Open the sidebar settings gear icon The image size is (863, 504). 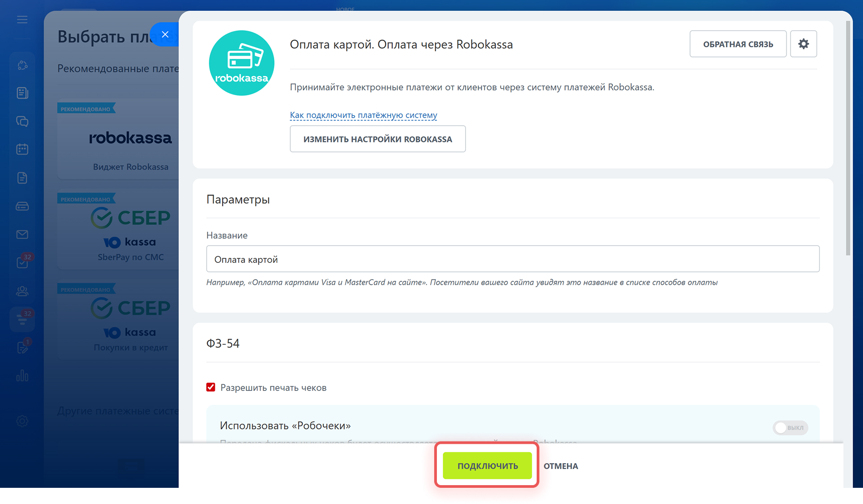[22, 421]
